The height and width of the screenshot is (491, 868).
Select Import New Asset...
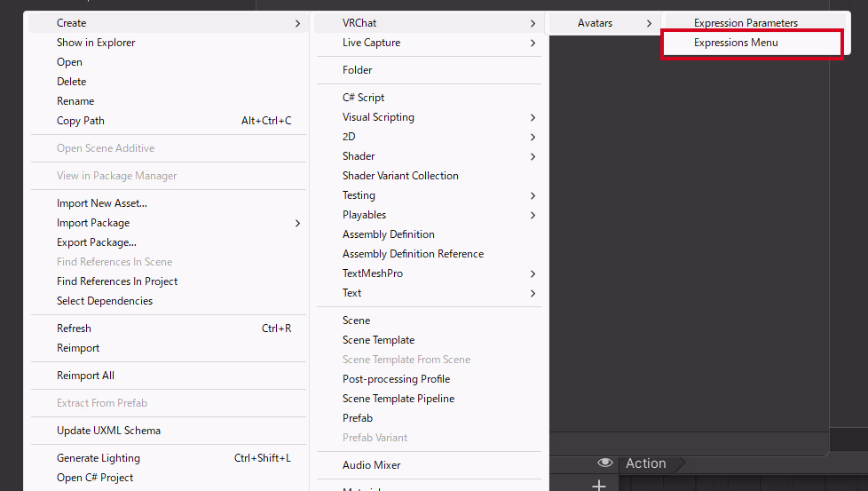[x=169, y=203]
